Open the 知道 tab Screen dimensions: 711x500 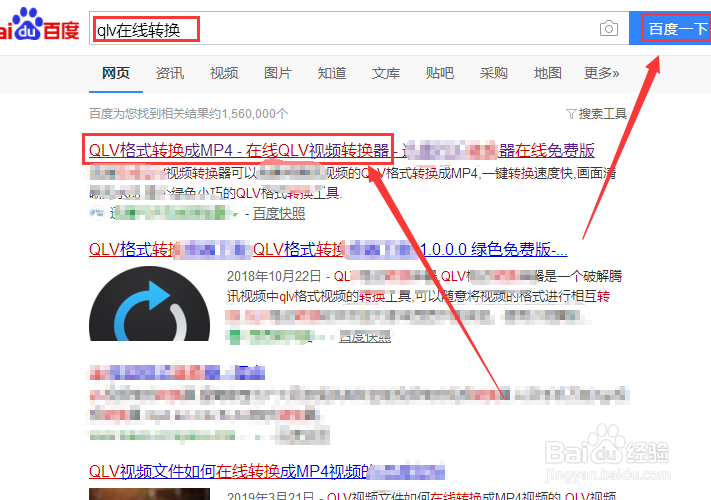pos(332,73)
